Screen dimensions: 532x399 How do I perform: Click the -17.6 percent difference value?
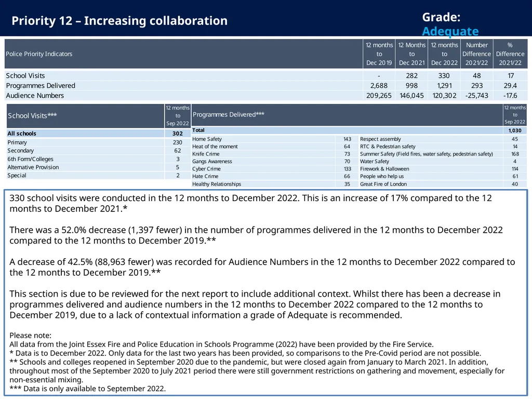coord(510,96)
